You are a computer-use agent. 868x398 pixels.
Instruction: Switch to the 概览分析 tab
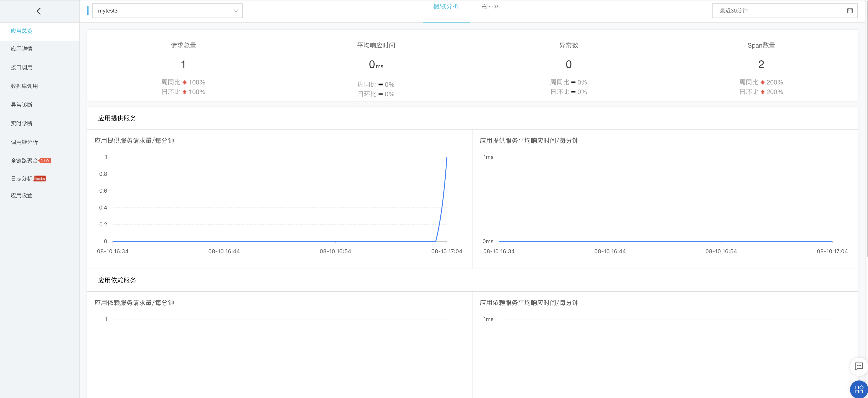click(446, 7)
